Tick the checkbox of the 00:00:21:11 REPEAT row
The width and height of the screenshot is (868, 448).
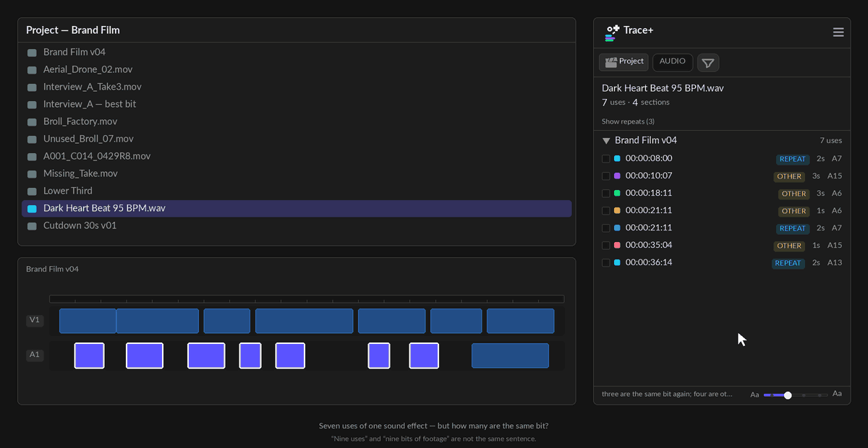(606, 228)
